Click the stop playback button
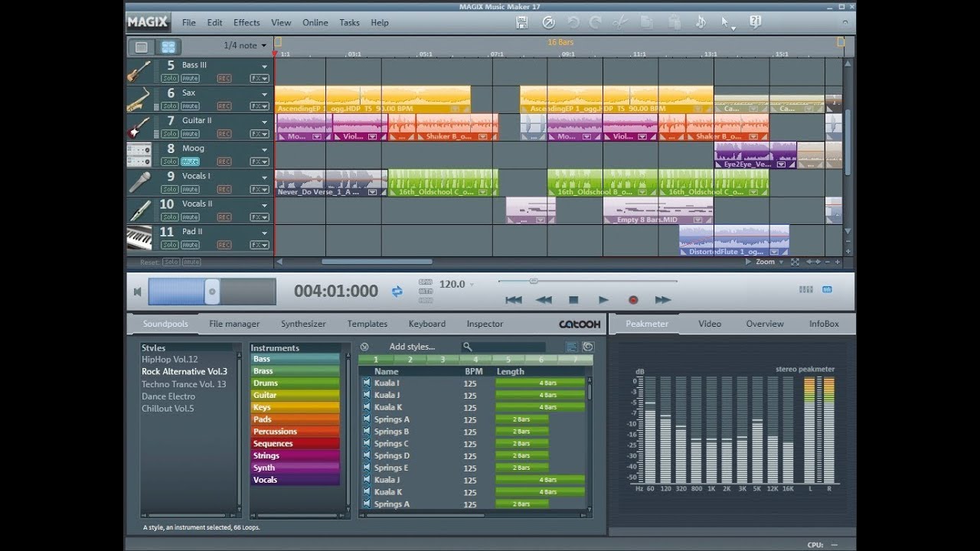The width and height of the screenshot is (980, 551). click(x=573, y=300)
